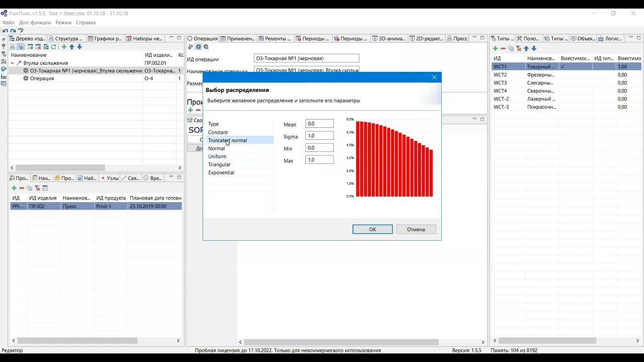Screen dimensions: 644x362
Task: Click the undo arrow in the top toolbar
Action: click(x=5, y=31)
